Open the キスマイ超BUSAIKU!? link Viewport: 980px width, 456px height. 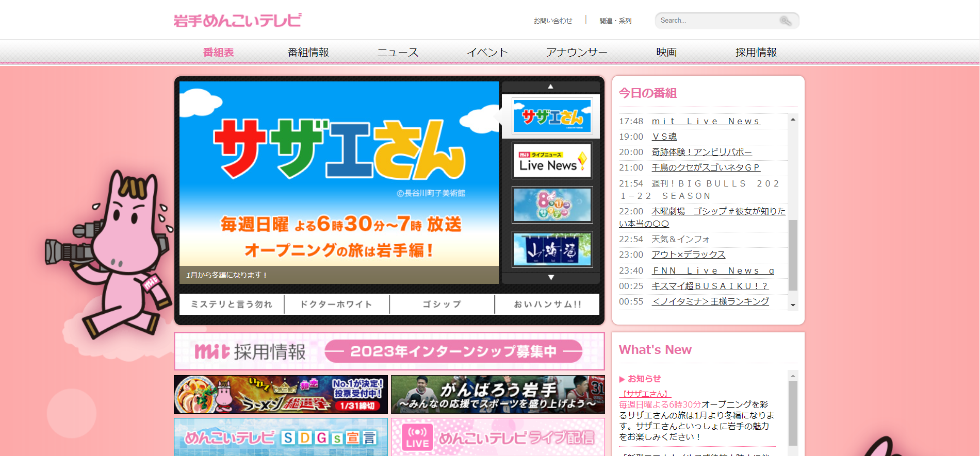710,286
